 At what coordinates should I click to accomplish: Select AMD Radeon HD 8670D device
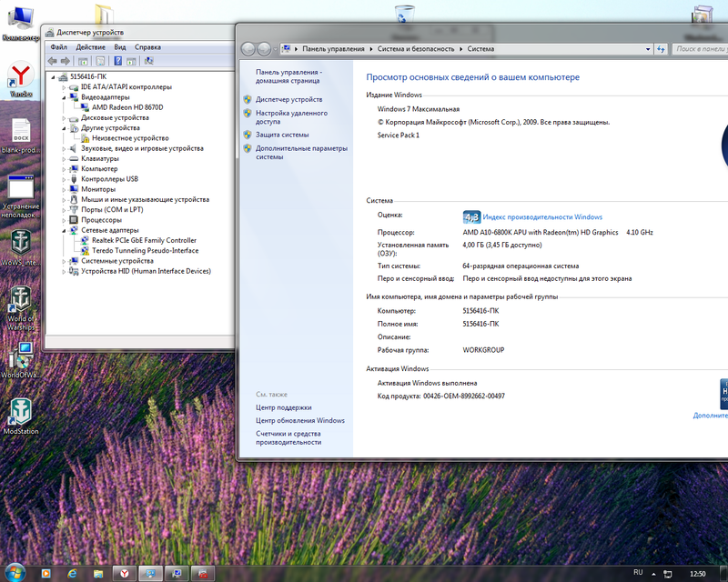[126, 107]
